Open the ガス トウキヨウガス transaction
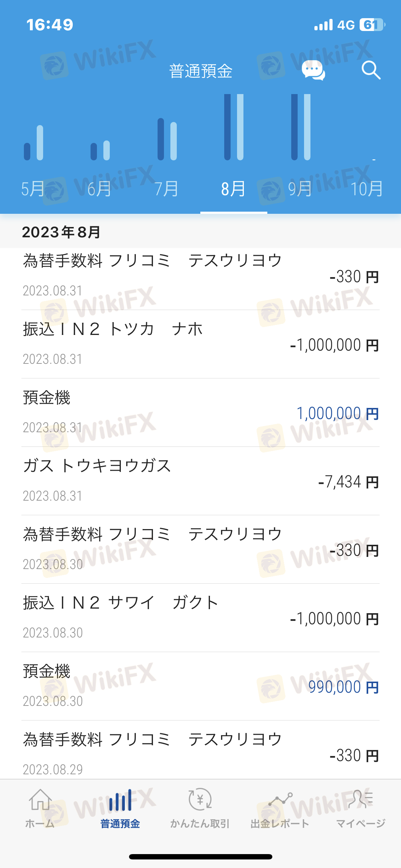 [x=200, y=481]
